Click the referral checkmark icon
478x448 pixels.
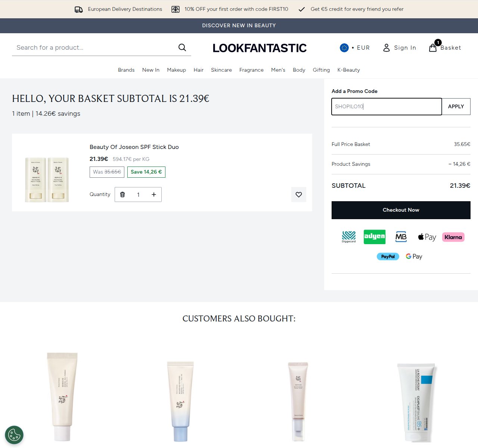coord(302,9)
